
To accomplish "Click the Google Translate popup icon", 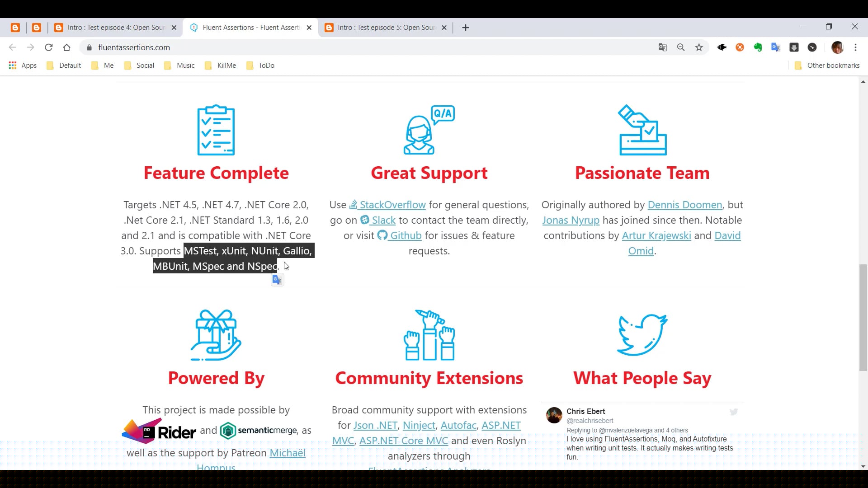I will coord(277,280).
